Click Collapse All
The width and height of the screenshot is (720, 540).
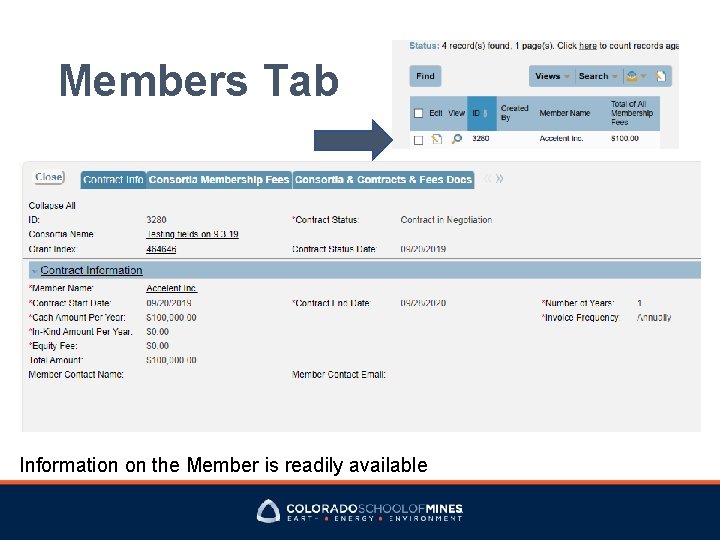[x=52, y=206]
